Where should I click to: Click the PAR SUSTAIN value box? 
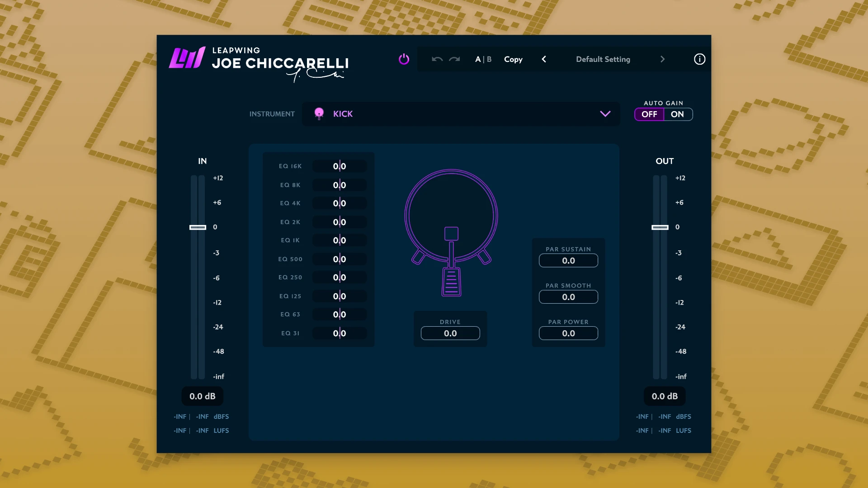568,260
